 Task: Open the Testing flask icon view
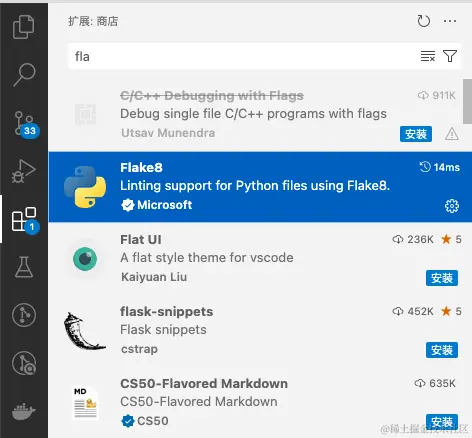[24, 267]
